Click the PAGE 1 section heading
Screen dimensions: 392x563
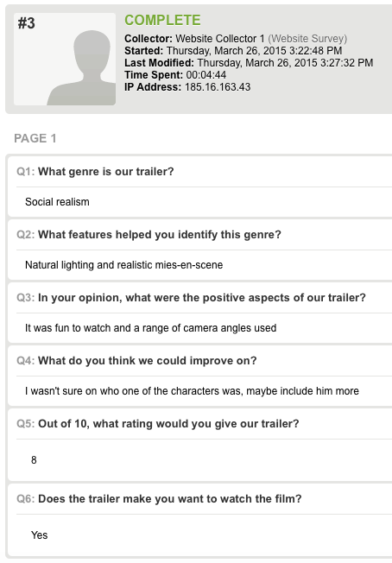point(35,138)
